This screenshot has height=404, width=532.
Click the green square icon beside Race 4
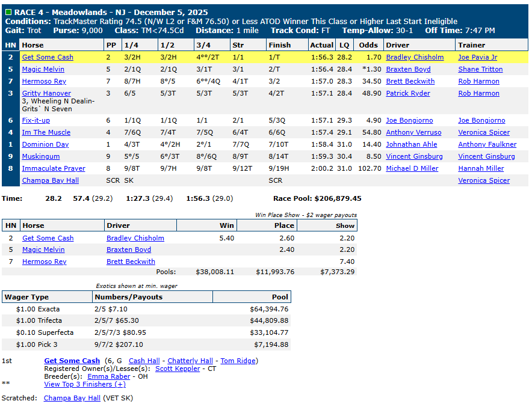(8, 12)
